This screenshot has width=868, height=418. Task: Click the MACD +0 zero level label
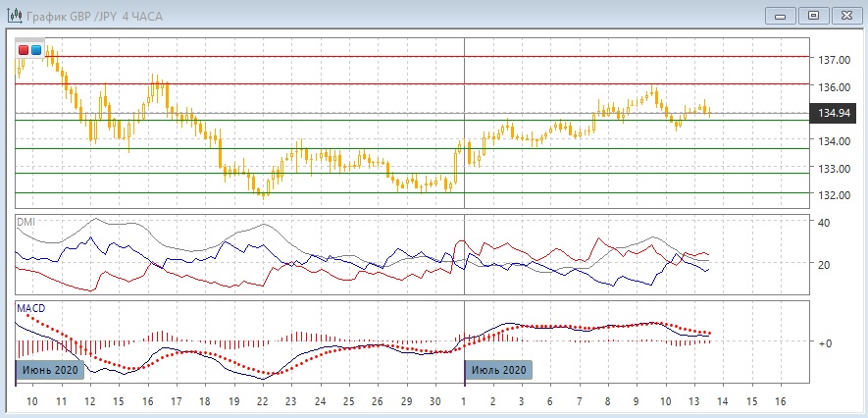tap(826, 342)
